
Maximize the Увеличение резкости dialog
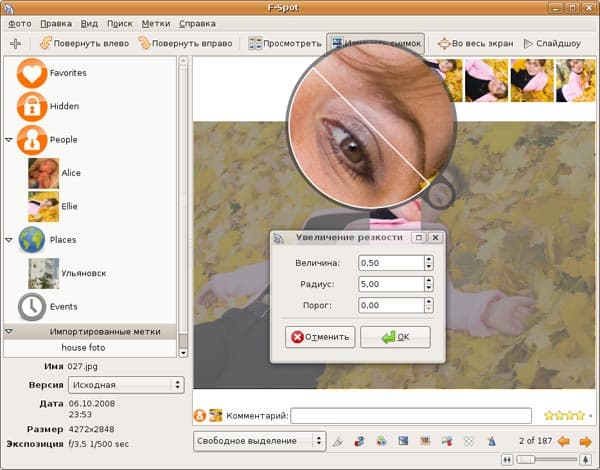[419, 238]
